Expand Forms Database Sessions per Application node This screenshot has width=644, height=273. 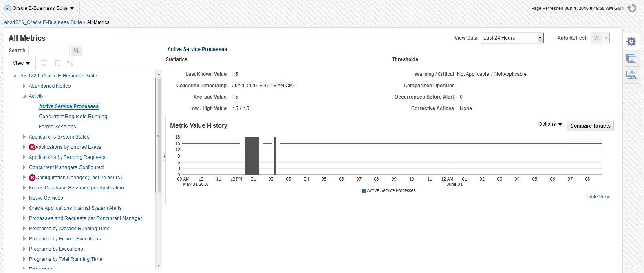(24, 188)
